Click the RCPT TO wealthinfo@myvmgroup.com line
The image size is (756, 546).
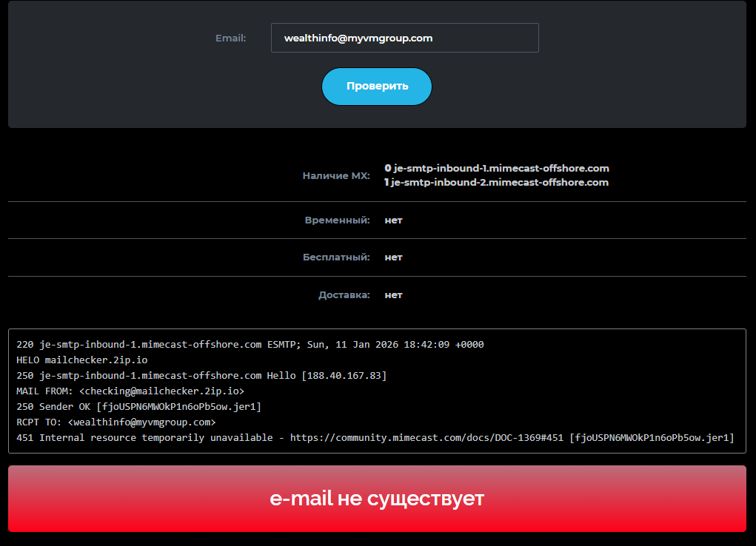116,422
